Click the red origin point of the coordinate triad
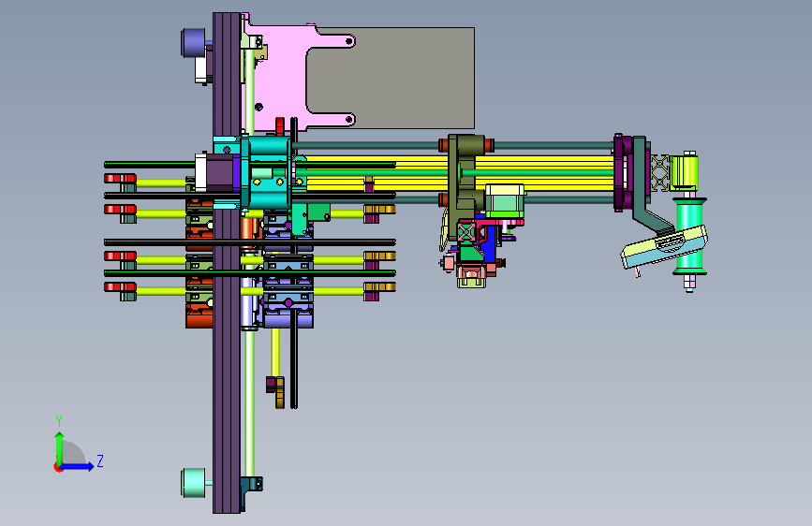The image size is (812, 526). pos(58,467)
